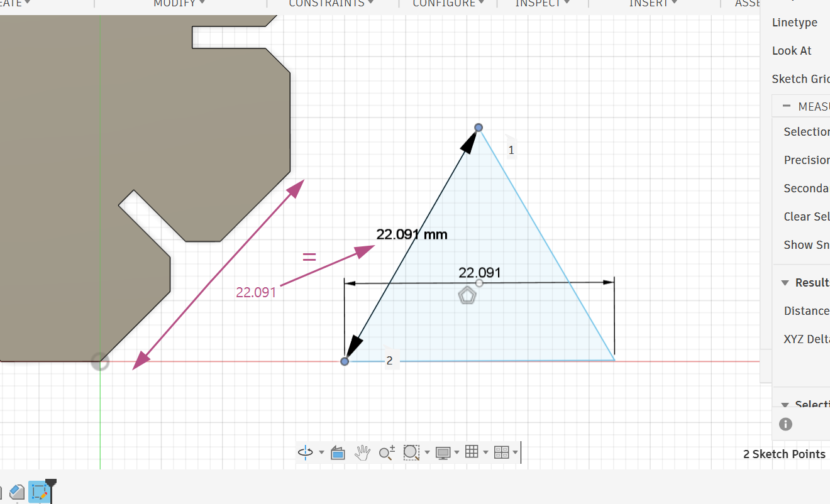Expand the Display Settings dropdown arrow
The height and width of the screenshot is (504, 830).
coord(457,452)
